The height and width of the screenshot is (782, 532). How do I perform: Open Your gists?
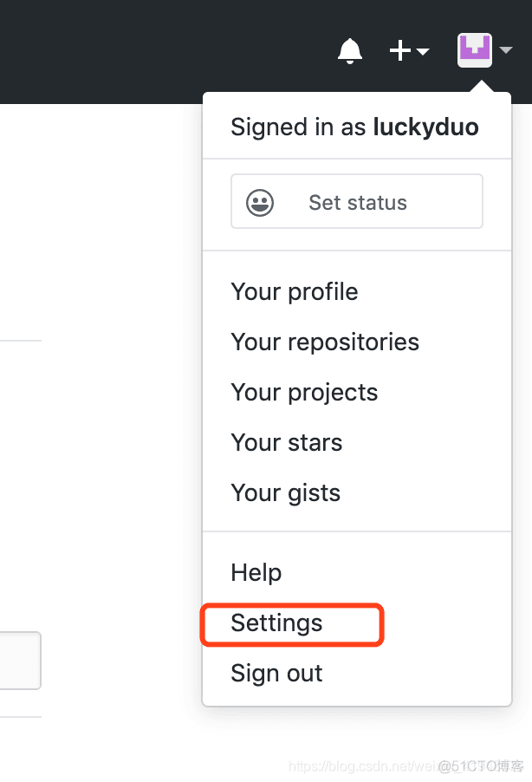click(x=285, y=493)
